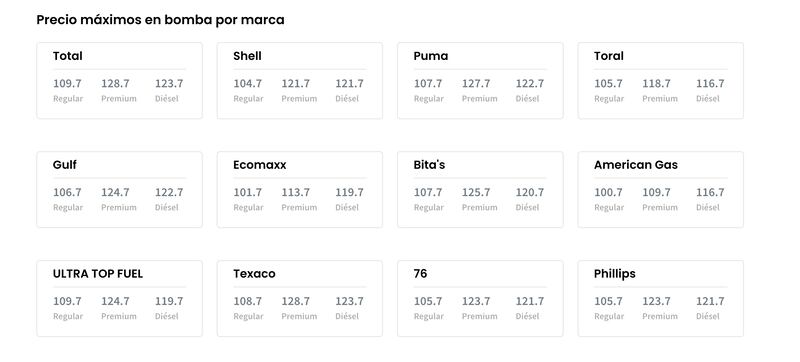Open the Toral price card
Viewport: 800px width, 362px height.
(660, 81)
